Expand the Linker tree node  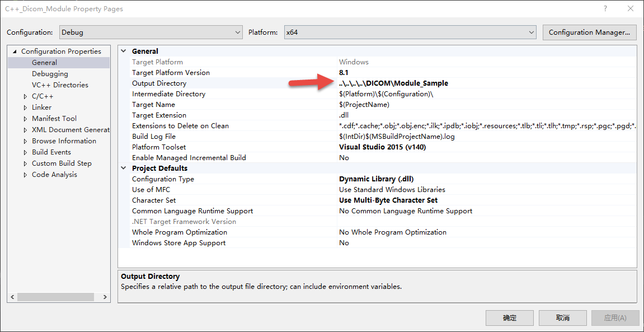coord(25,107)
